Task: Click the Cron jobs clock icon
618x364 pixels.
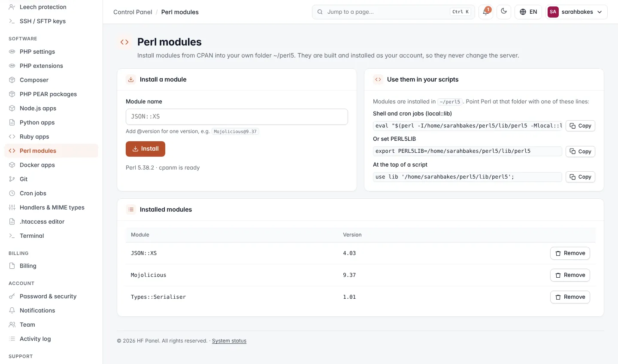Action: click(x=12, y=193)
